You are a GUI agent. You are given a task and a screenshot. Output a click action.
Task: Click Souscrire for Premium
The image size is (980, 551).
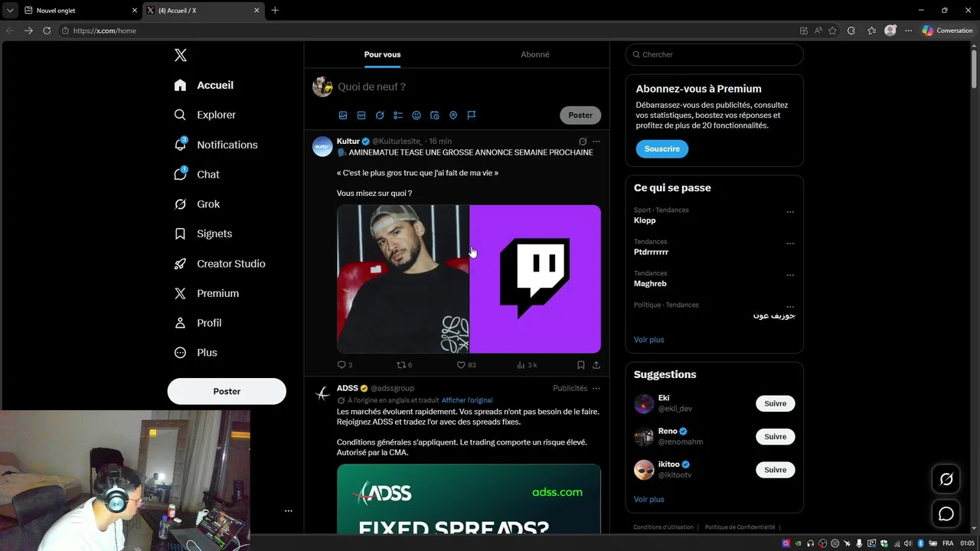661,148
